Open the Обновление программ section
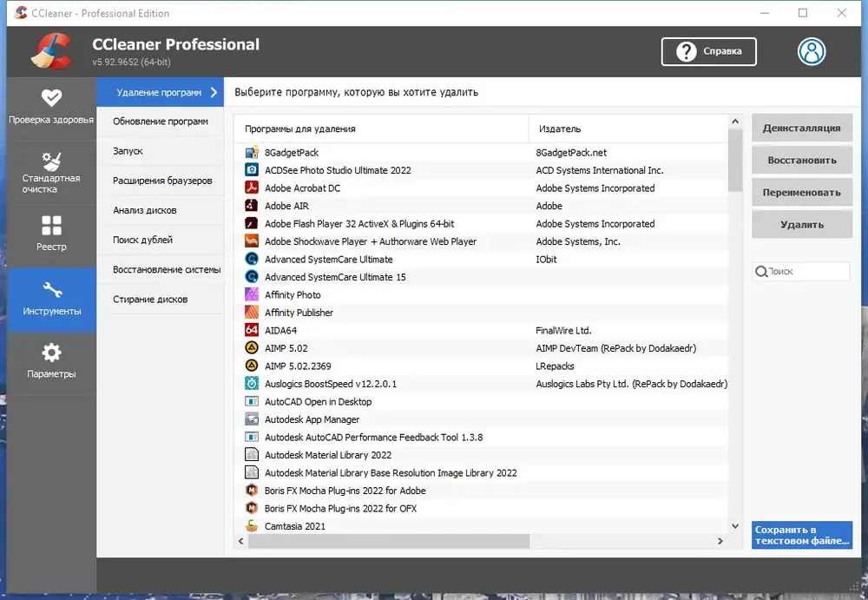 click(161, 122)
